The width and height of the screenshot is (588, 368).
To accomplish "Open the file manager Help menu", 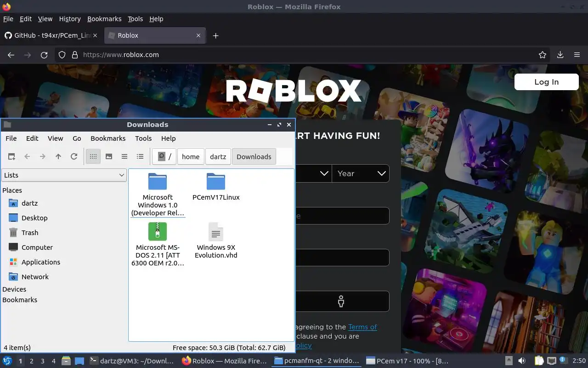I will [168, 138].
